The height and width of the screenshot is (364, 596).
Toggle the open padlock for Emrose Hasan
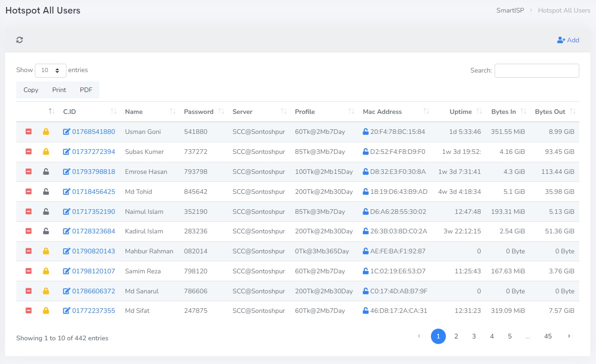click(46, 172)
